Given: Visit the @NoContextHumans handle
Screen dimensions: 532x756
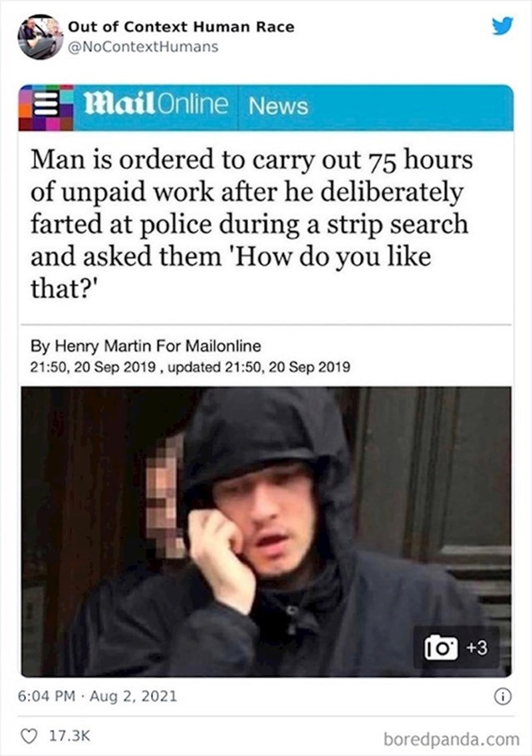Looking at the screenshot, I should pyautogui.click(x=143, y=47).
